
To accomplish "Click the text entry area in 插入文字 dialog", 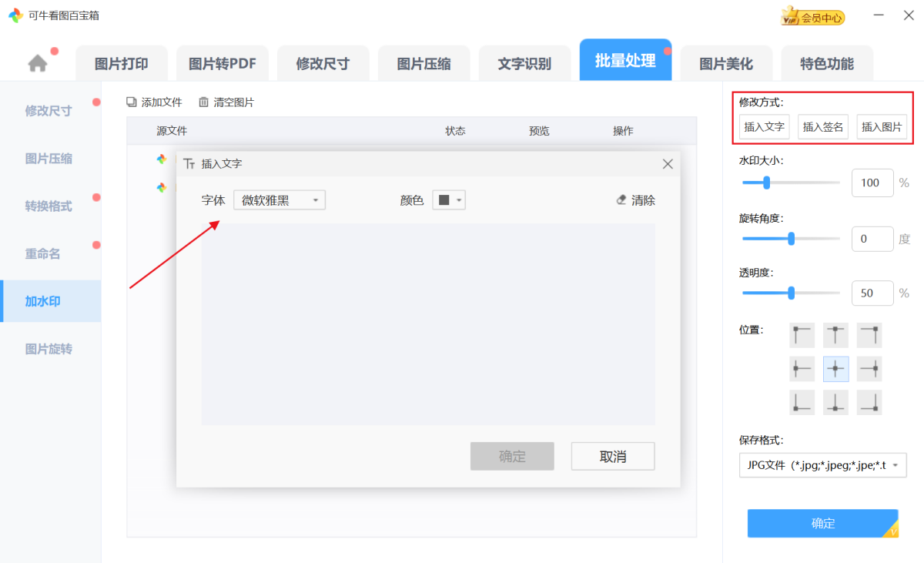I will (x=428, y=324).
